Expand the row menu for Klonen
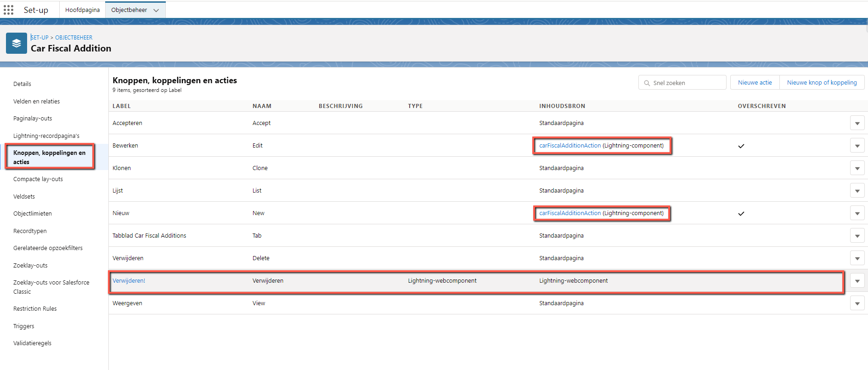Image resolution: width=868 pixels, height=370 pixels. coord(857,168)
